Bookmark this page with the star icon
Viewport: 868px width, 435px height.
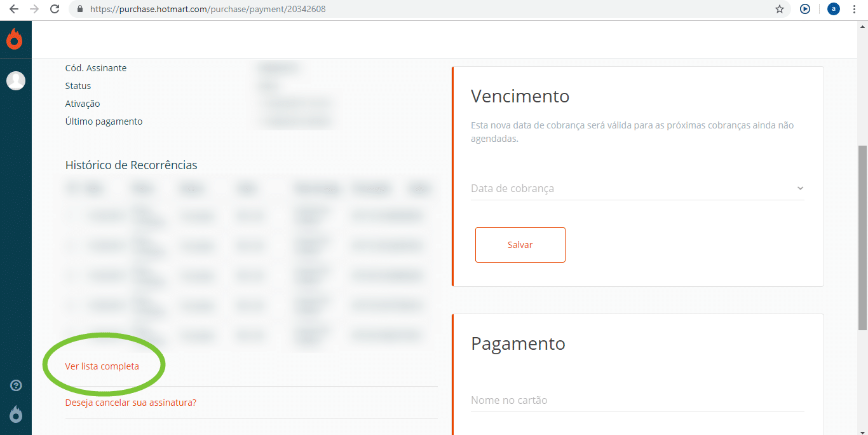pos(780,9)
